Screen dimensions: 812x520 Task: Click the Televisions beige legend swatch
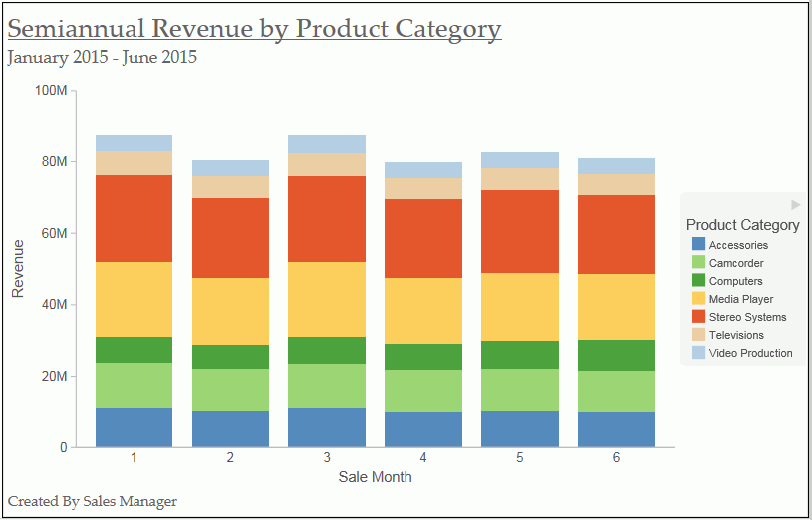pyautogui.click(x=698, y=334)
